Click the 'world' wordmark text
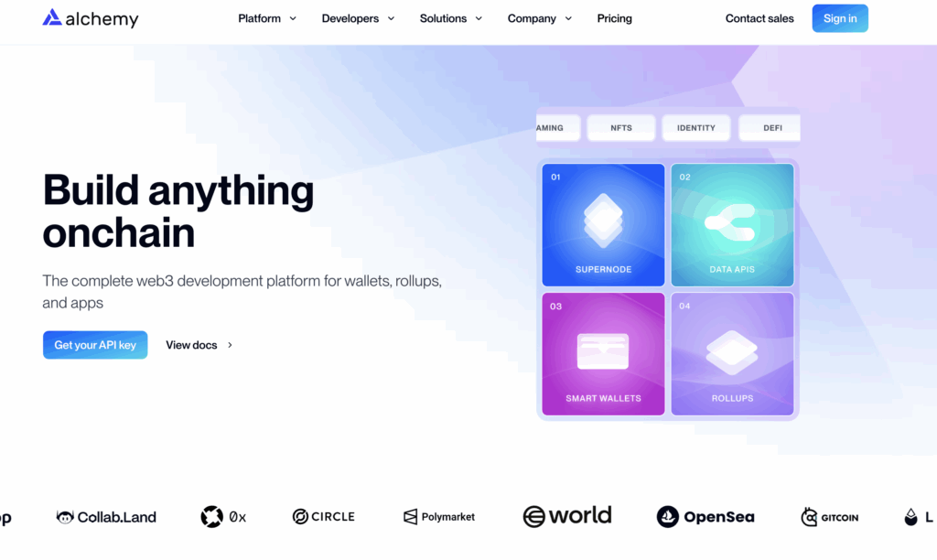The image size is (937, 560). 579,515
